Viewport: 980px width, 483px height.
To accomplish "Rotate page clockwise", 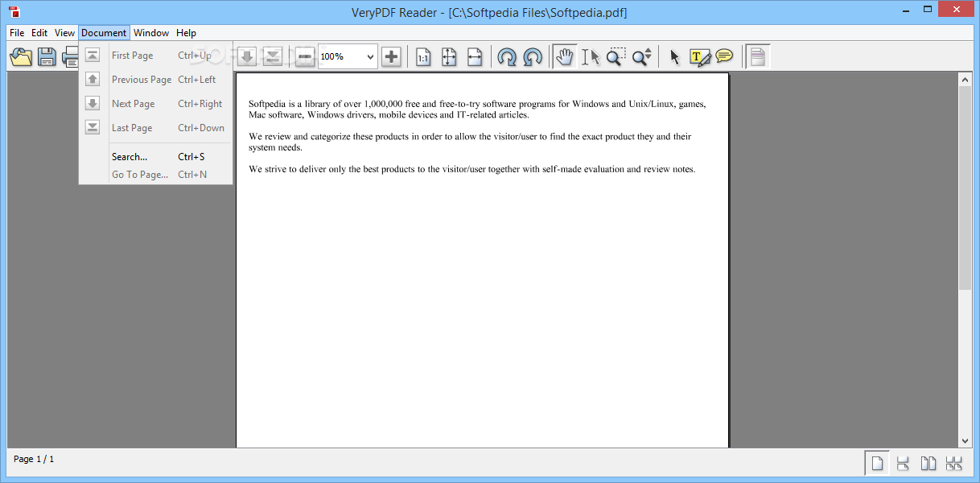I will [x=507, y=56].
